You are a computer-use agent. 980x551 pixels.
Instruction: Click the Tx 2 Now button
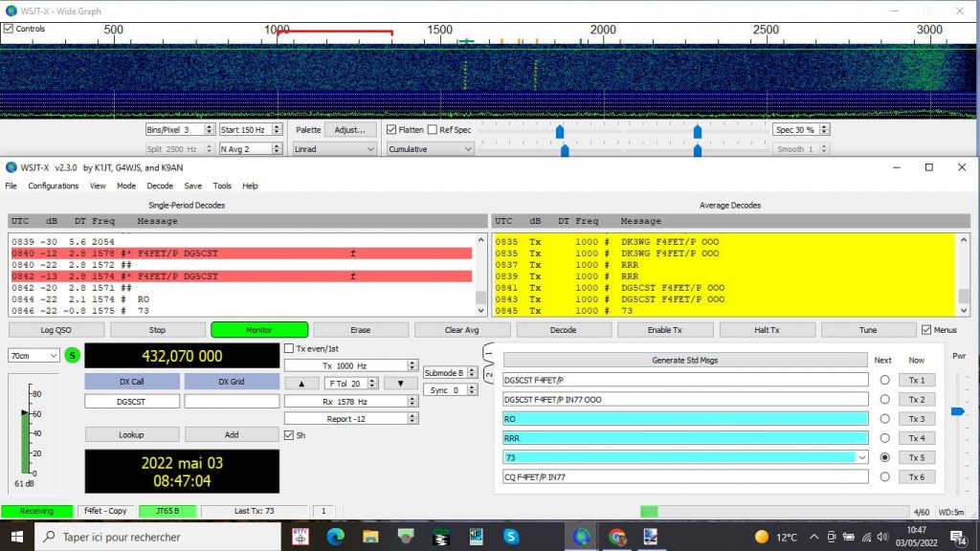[x=917, y=399]
